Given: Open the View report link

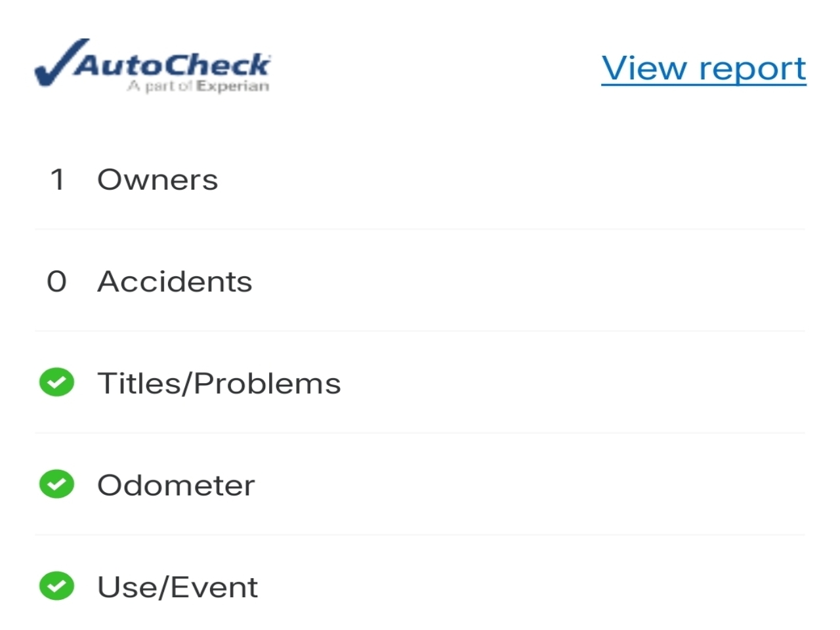Looking at the screenshot, I should tap(703, 68).
